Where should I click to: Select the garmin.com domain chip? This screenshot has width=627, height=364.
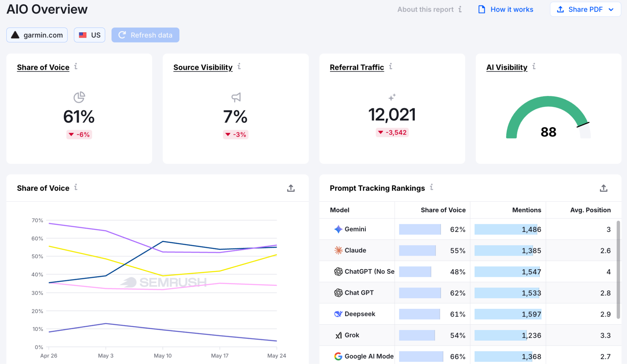tap(37, 35)
